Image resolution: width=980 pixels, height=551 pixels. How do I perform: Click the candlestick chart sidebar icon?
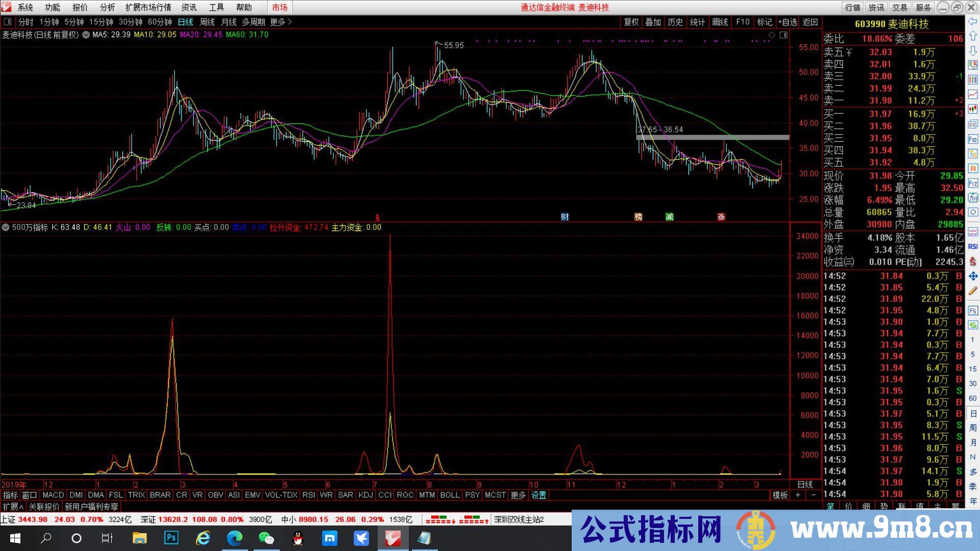[973, 110]
